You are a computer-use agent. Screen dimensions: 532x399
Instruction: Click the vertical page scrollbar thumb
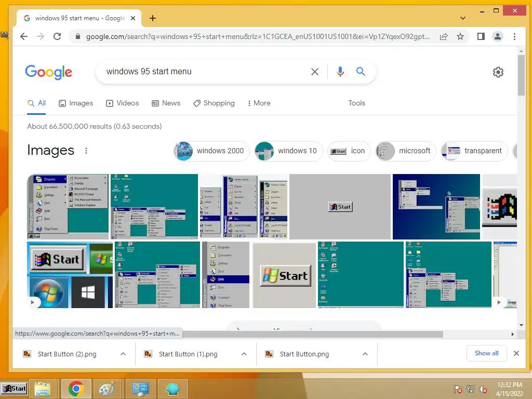521,75
